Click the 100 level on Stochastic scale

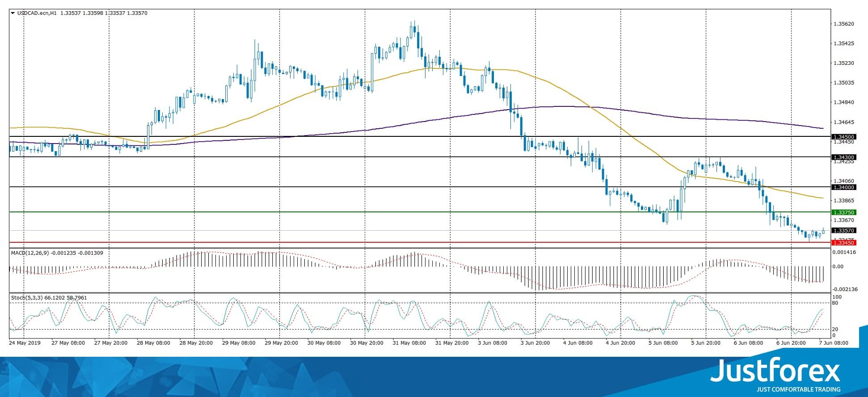point(837,297)
